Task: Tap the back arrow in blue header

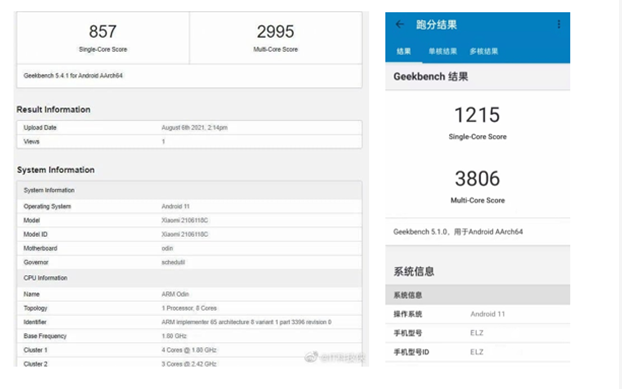Action: (399, 25)
